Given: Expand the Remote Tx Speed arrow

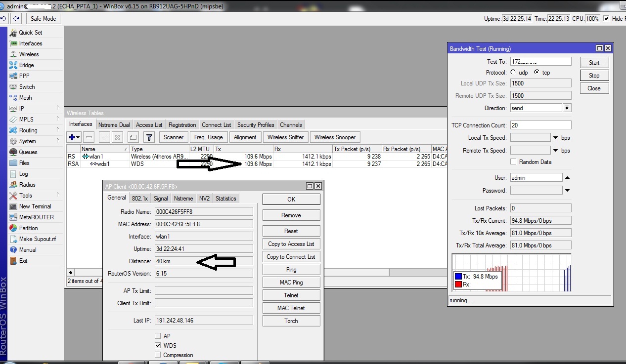Looking at the screenshot, I should 555,151.
